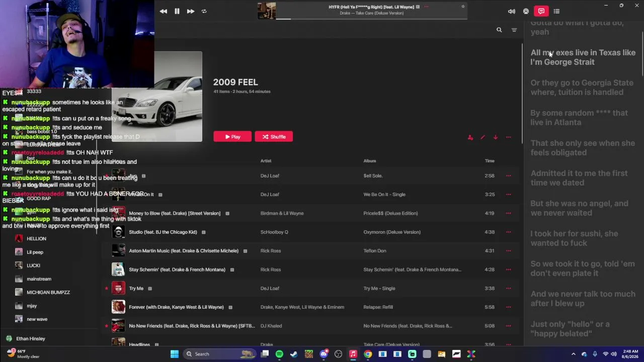Image resolution: width=644 pixels, height=362 pixels.
Task: Select the track Aston Martin Music
Action: pos(184,251)
